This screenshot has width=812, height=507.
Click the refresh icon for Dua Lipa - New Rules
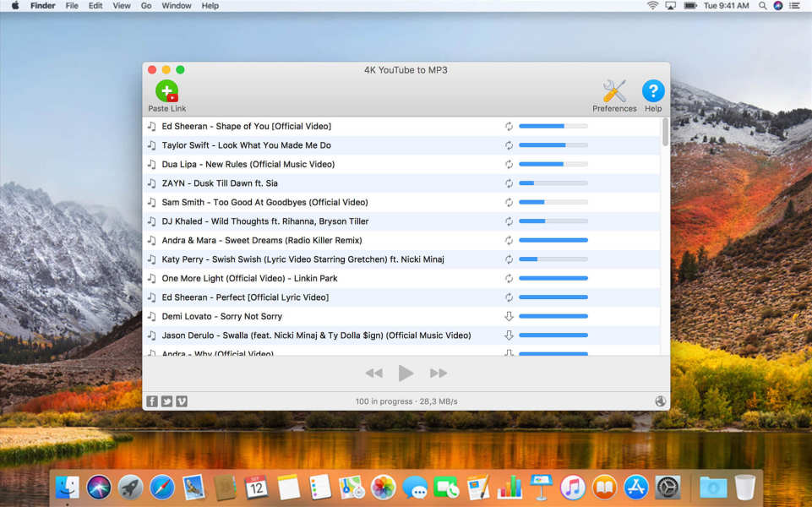pyautogui.click(x=509, y=164)
